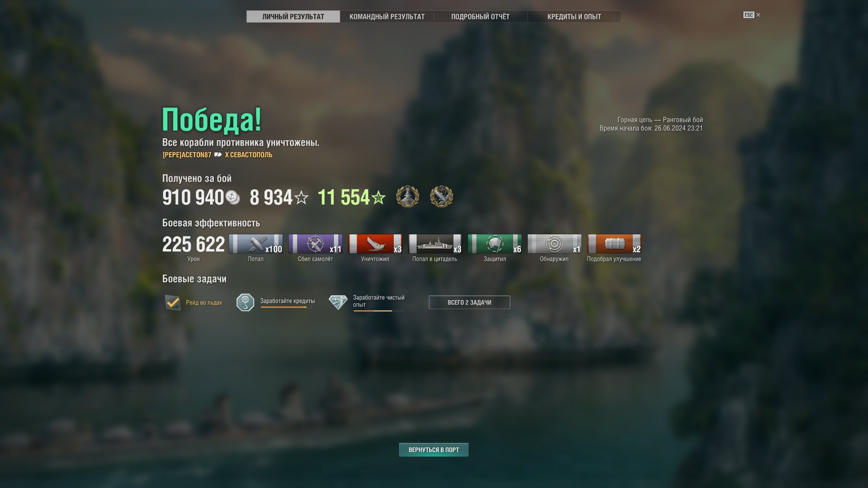This screenshot has height=488, width=868.
Task: Click the second achievement medal with laurel
Action: pyautogui.click(x=441, y=197)
